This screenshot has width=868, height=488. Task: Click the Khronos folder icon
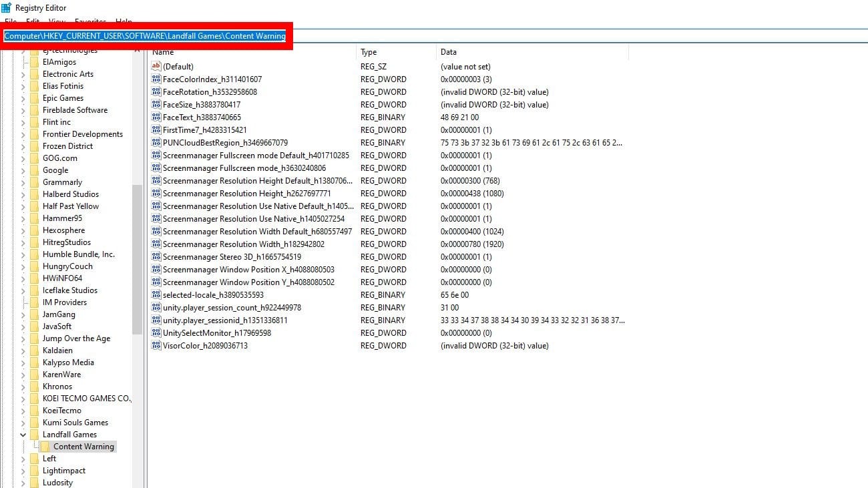(x=34, y=387)
